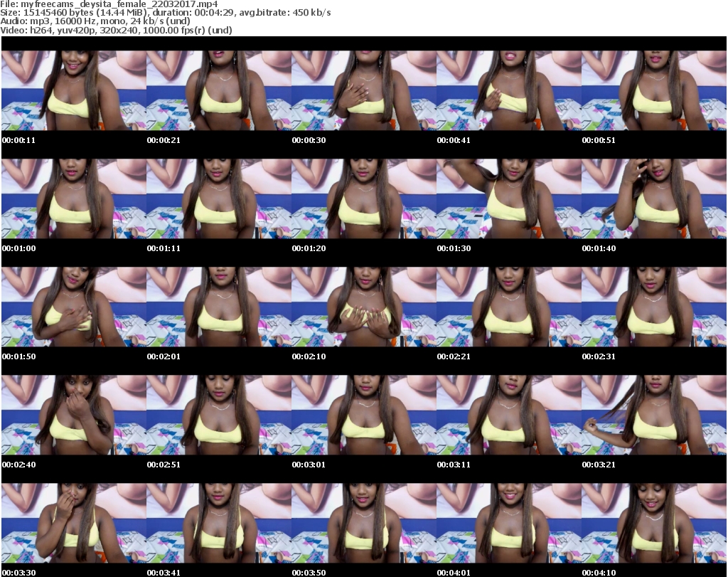
Task: Open the frame thumbnail above timestamp 00:01:11
Action: click(x=219, y=198)
